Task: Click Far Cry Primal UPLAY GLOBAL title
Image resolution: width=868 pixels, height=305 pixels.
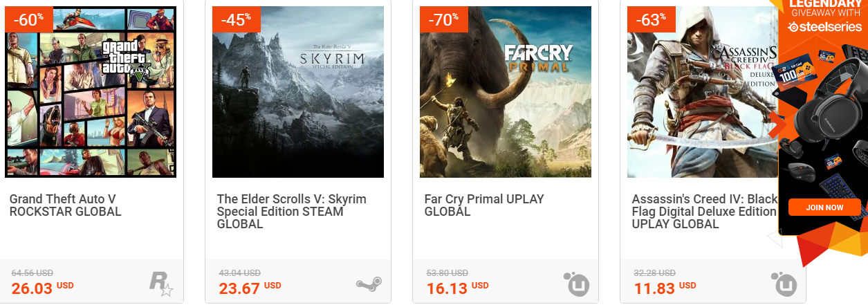Action: pyautogui.click(x=484, y=205)
